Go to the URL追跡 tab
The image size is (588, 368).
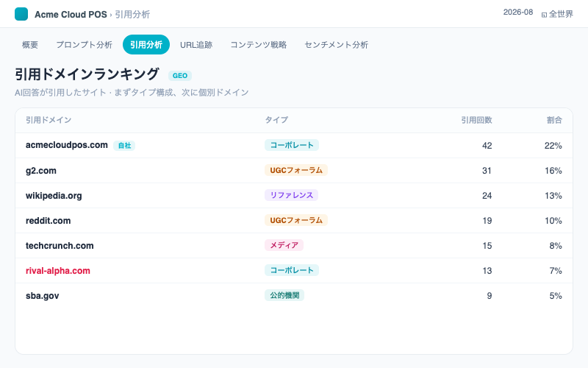(196, 45)
